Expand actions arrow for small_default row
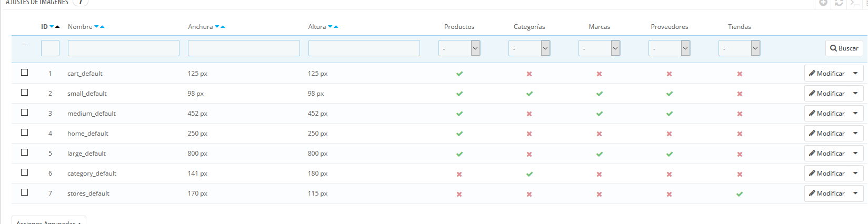The image size is (868, 224). (x=855, y=94)
